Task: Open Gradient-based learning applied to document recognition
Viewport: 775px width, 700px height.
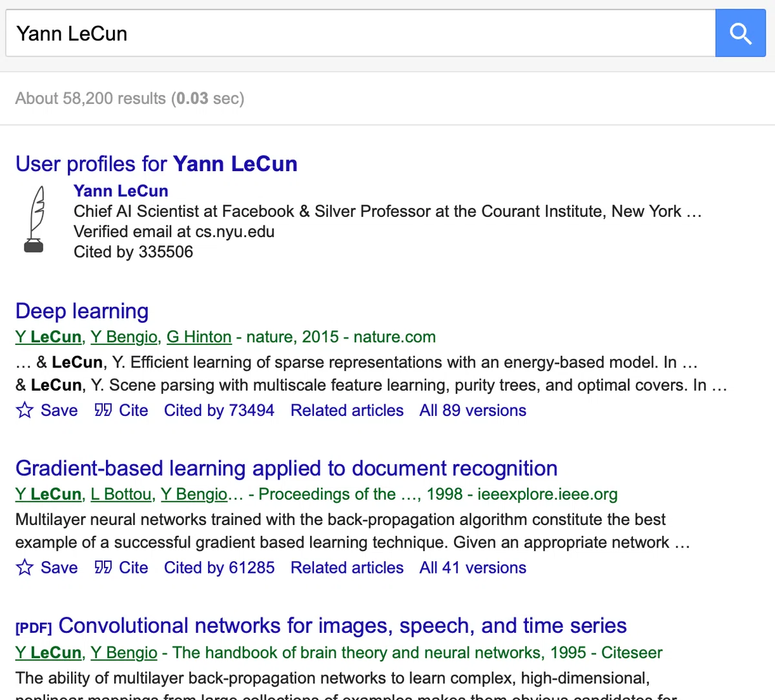Action: pyautogui.click(x=286, y=468)
